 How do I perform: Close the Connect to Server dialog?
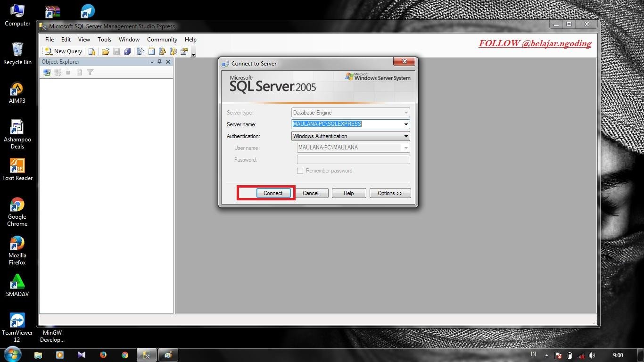pos(405,62)
